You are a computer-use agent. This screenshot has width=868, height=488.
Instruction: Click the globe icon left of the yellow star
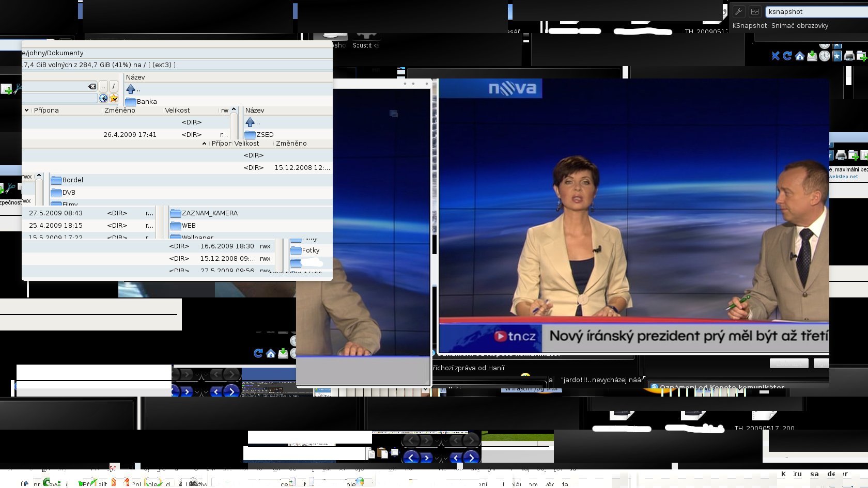coord(103,98)
